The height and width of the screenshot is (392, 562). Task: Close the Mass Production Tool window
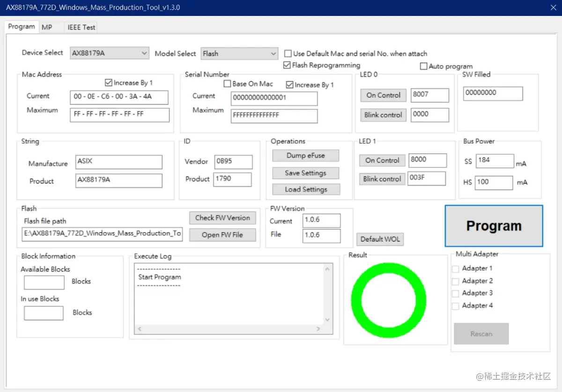[553, 7]
